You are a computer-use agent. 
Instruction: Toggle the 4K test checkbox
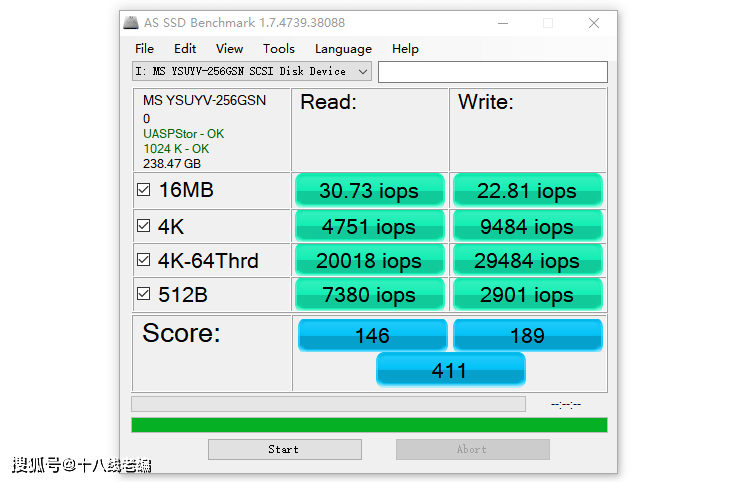pyautogui.click(x=144, y=225)
